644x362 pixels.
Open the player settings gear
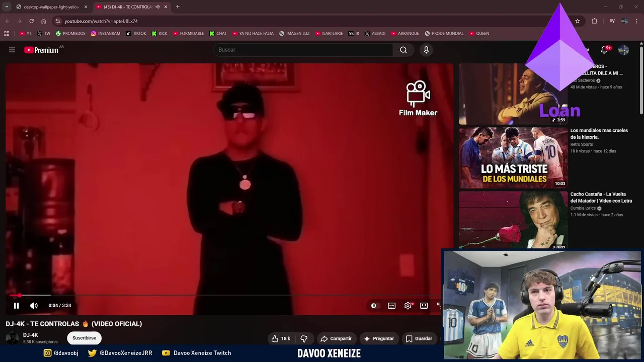pyautogui.click(x=408, y=305)
